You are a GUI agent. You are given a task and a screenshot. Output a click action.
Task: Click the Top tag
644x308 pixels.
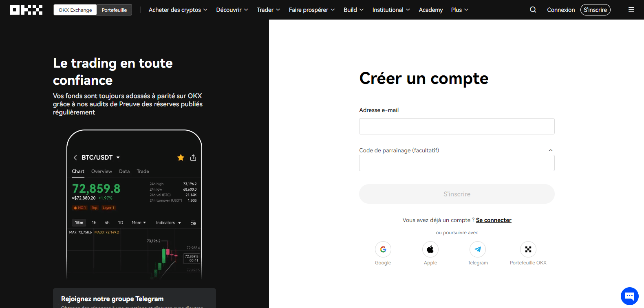(95, 208)
